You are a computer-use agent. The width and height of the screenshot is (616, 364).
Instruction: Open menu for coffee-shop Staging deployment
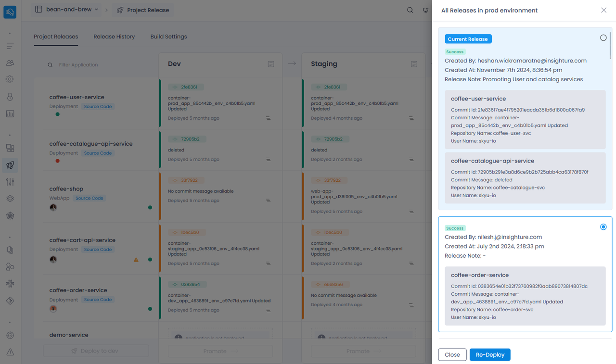tap(411, 212)
